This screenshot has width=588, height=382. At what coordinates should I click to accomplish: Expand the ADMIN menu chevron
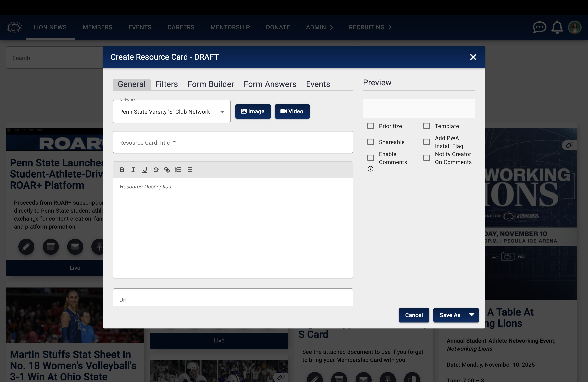coord(331,27)
